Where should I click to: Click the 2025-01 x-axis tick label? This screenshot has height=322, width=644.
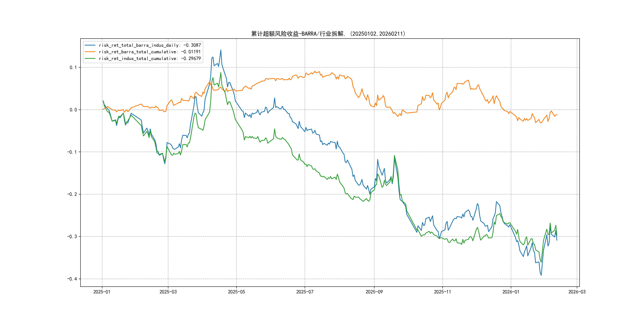102,292
